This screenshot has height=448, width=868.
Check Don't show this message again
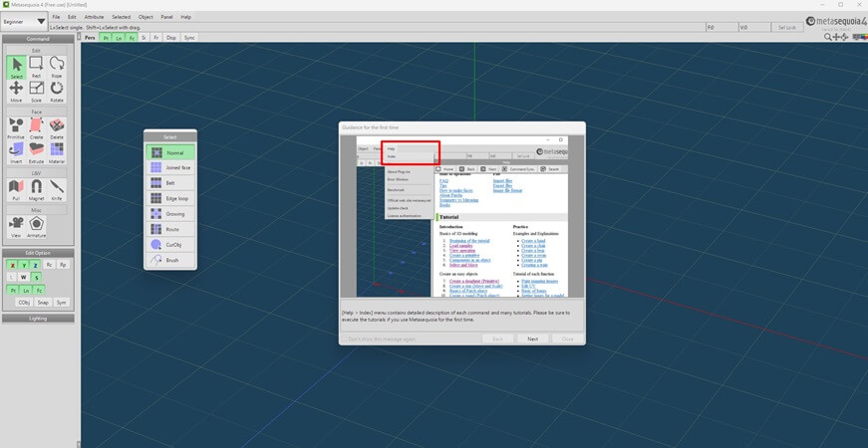coord(379,338)
